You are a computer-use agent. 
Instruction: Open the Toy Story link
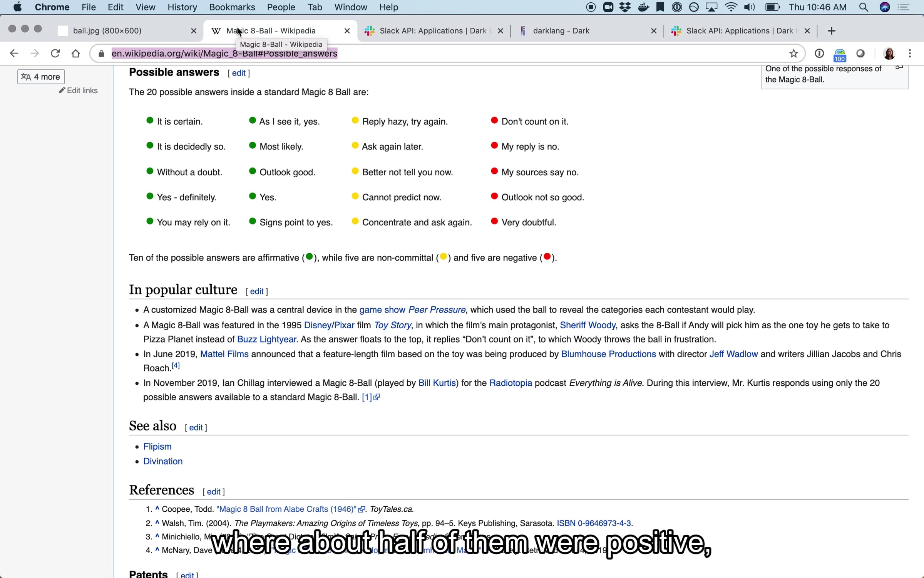click(x=392, y=325)
